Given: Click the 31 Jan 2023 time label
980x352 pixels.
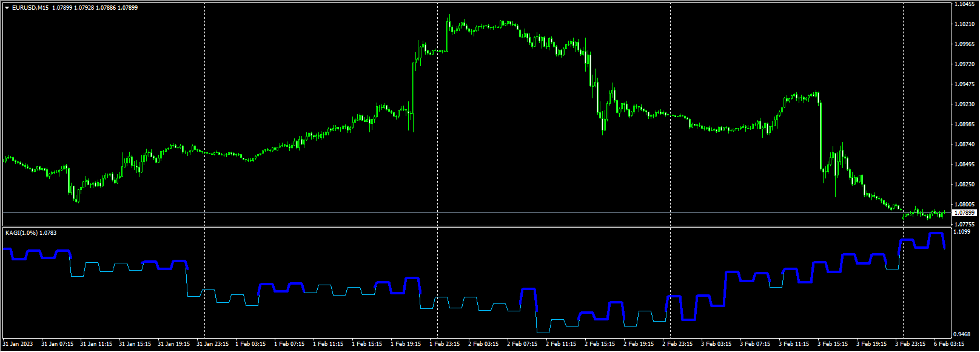Looking at the screenshot, I should point(18,344).
